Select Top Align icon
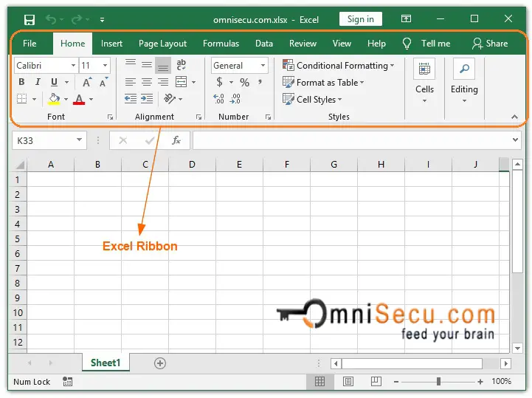The width and height of the screenshot is (532, 398). (x=131, y=64)
